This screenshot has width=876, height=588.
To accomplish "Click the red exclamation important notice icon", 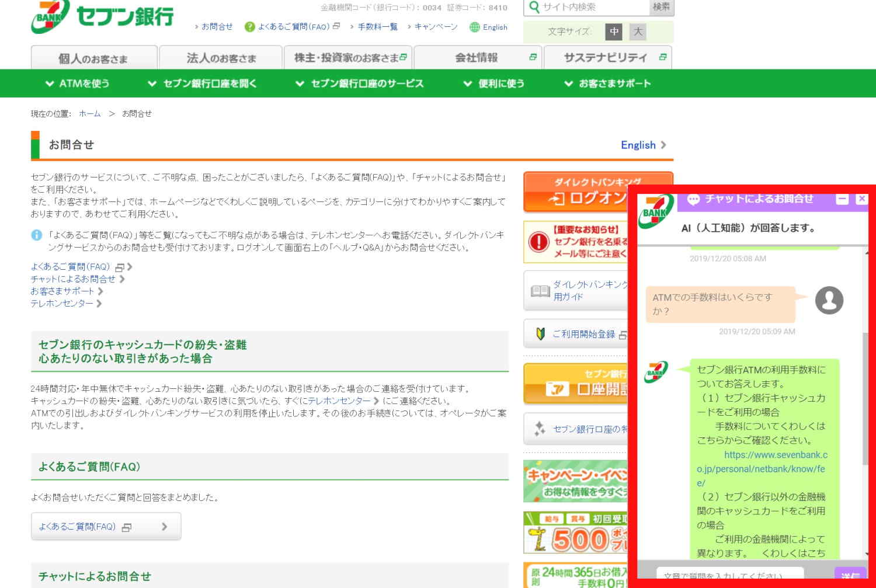I will (x=538, y=241).
